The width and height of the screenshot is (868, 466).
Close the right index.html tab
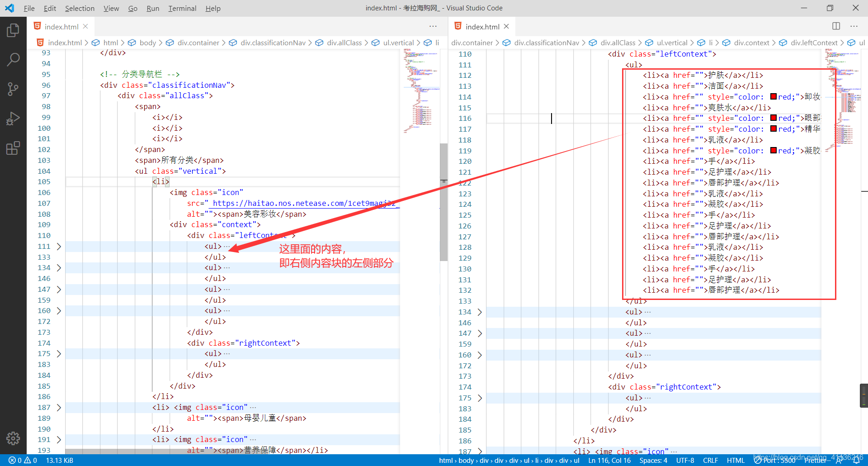point(506,26)
